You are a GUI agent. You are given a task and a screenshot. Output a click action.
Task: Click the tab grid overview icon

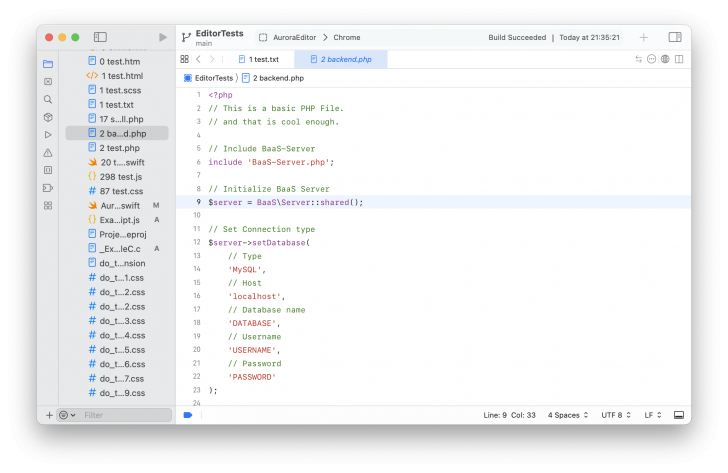(184, 59)
